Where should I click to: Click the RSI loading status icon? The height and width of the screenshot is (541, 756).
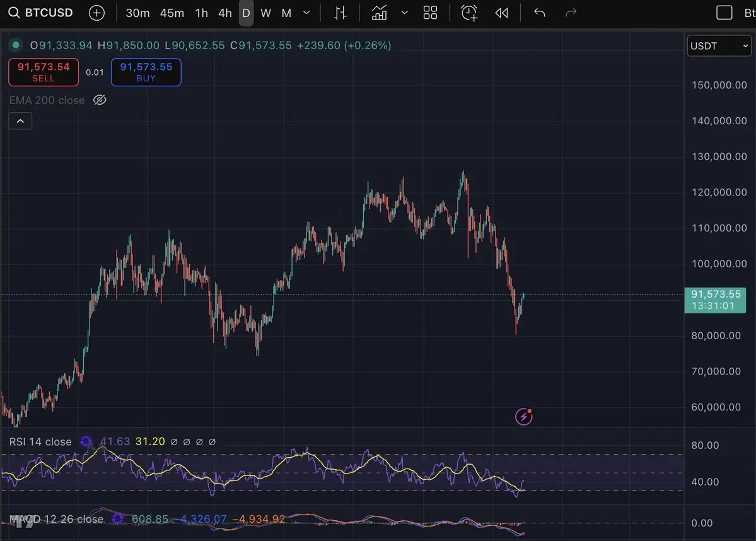point(86,441)
